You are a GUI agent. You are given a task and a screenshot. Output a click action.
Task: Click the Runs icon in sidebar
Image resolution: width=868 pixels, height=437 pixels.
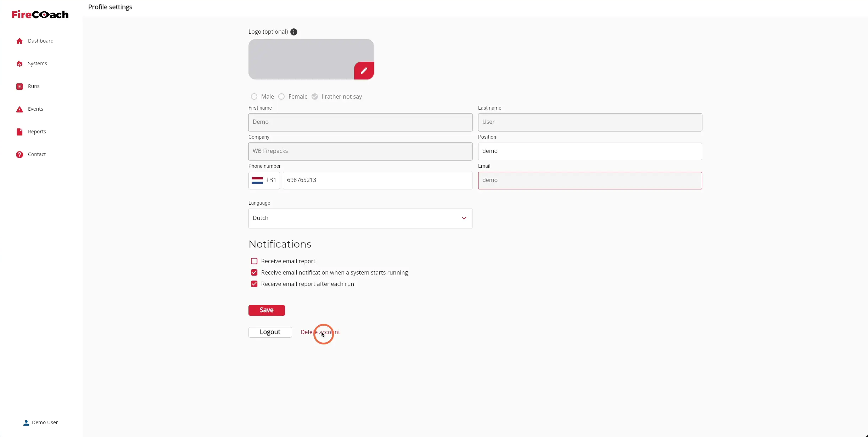19,86
